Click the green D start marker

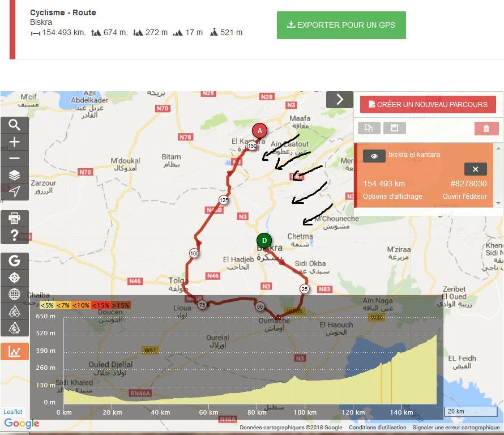(x=264, y=241)
